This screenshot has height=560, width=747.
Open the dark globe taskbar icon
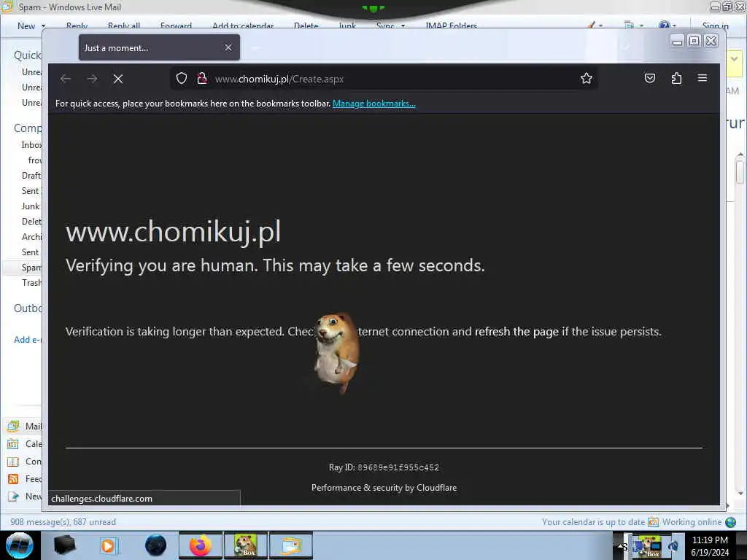point(156,545)
